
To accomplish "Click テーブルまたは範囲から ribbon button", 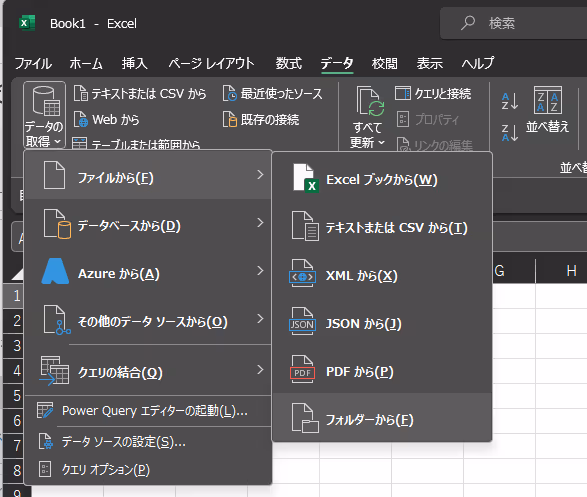I will [x=136, y=144].
